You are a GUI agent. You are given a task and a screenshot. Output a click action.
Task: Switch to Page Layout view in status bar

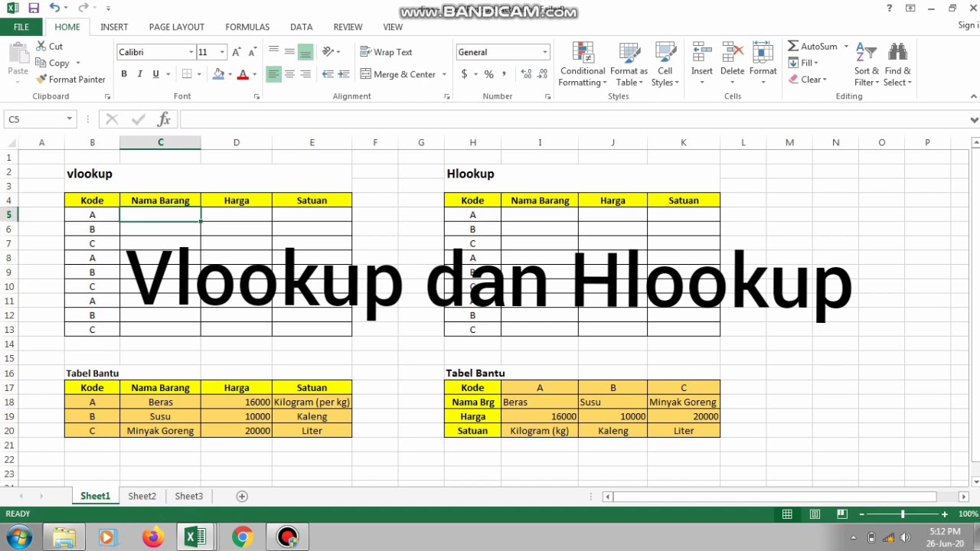pos(815,514)
